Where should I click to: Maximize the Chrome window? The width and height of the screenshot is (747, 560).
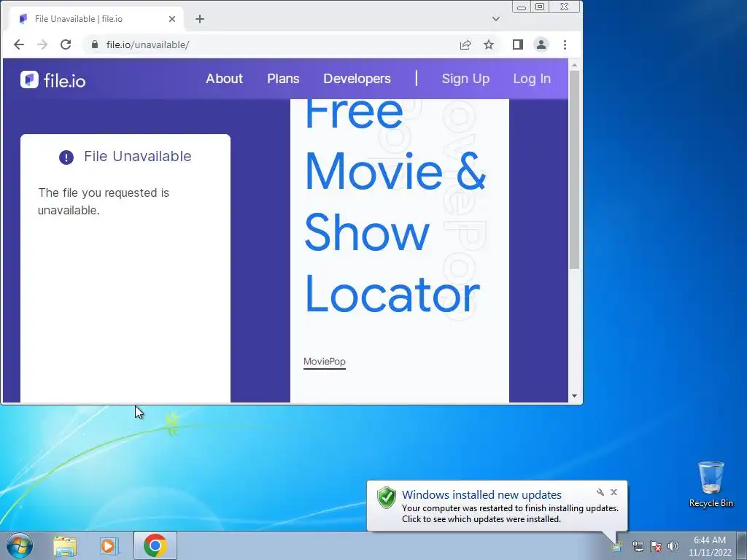pyautogui.click(x=540, y=7)
